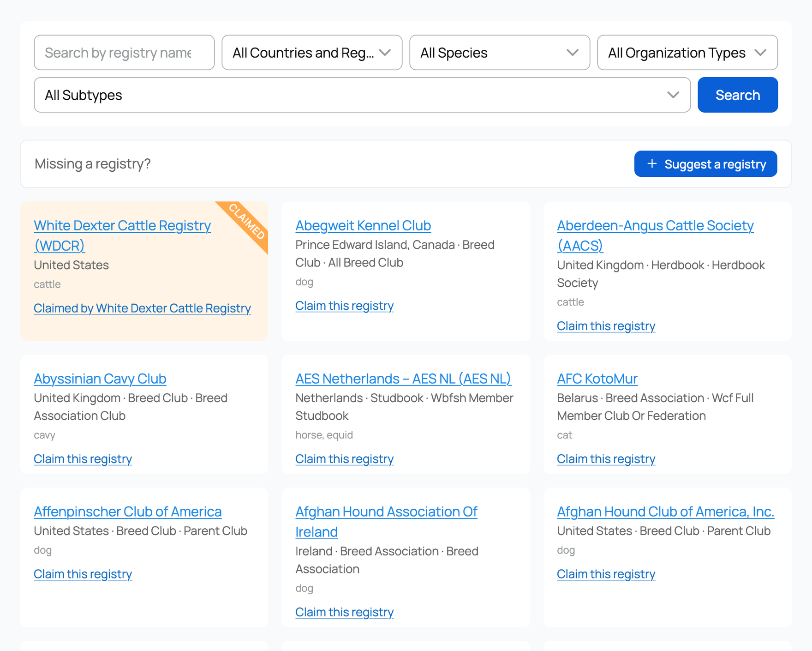
Task: Open the Abegweit Kennel Club link
Action: coord(363,225)
